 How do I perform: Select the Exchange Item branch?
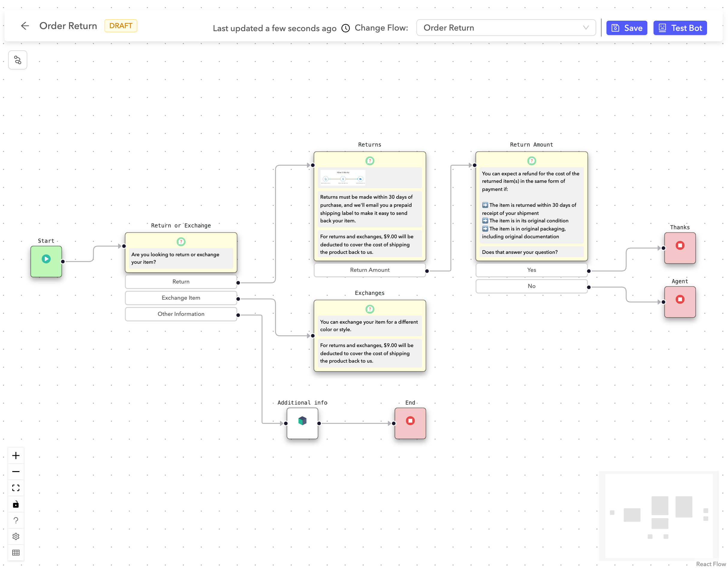click(181, 298)
